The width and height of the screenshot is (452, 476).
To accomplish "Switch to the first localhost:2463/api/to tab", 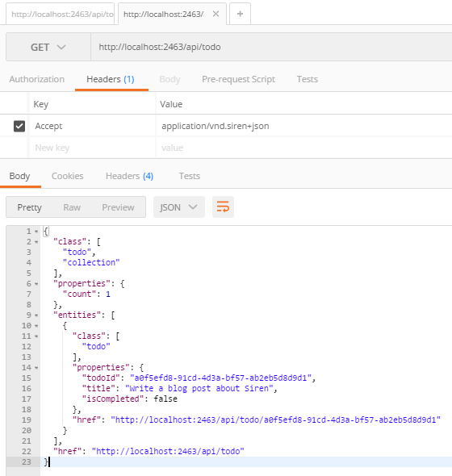I will point(61,14).
